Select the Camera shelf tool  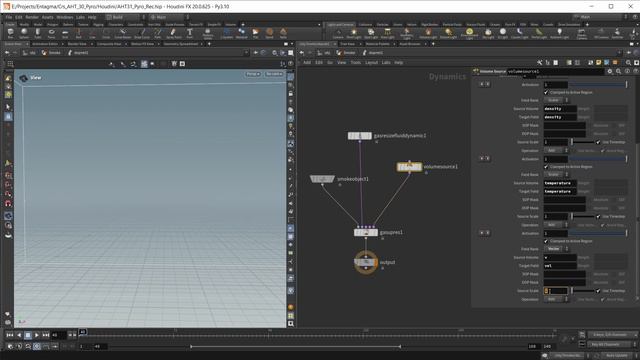pyautogui.click(x=338, y=33)
